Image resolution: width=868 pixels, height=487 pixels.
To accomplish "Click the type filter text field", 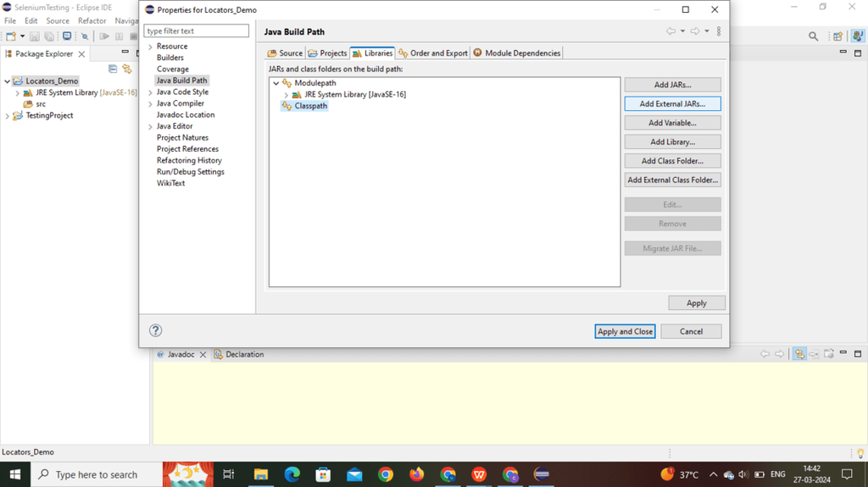I will pos(197,31).
